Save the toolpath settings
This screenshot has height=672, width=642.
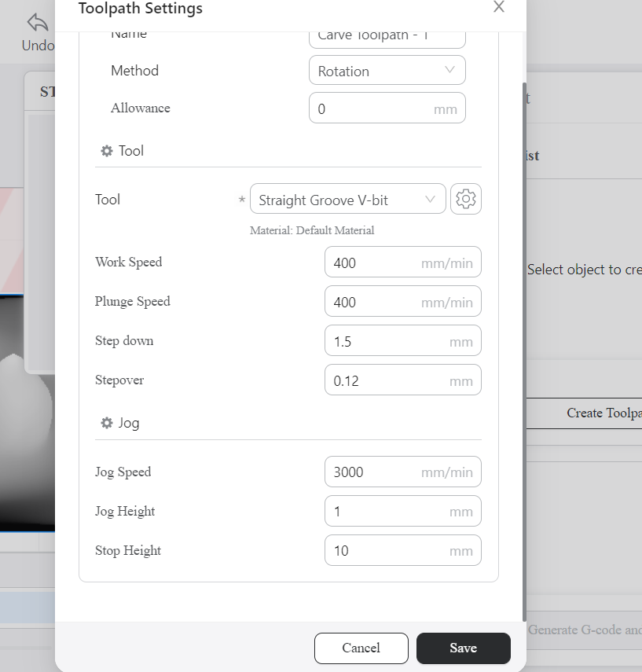463,648
